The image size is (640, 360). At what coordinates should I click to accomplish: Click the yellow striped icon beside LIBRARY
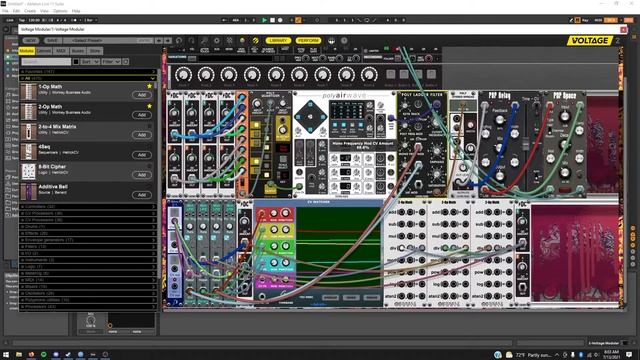[256, 40]
